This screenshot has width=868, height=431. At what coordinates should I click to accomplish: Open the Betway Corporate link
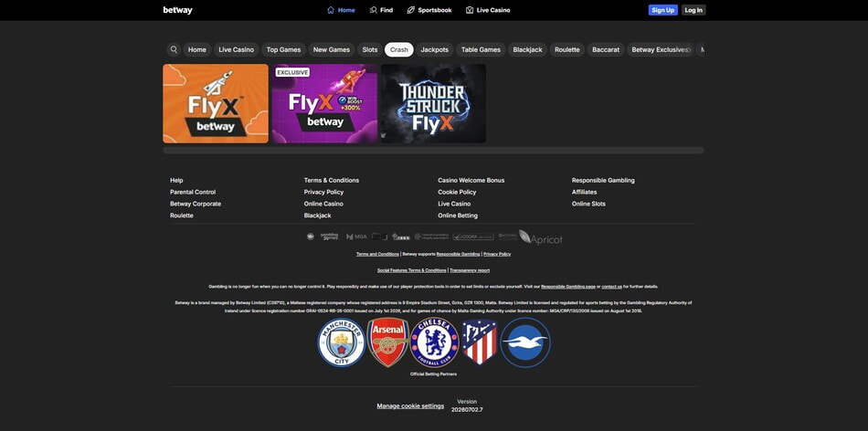[196, 204]
